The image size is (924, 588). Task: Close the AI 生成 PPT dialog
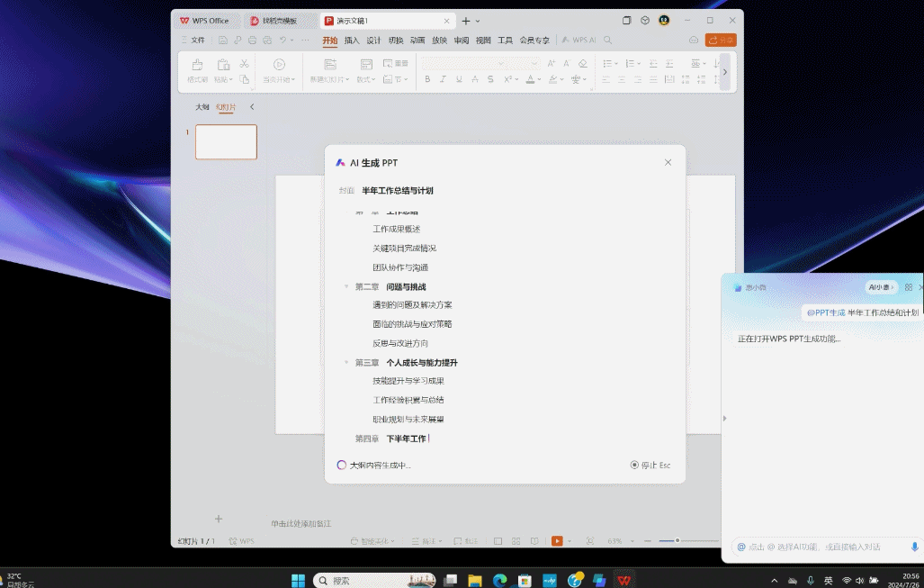point(668,163)
